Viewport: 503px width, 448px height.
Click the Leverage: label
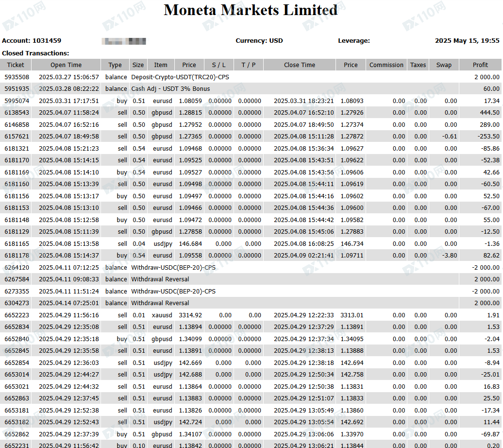354,41
